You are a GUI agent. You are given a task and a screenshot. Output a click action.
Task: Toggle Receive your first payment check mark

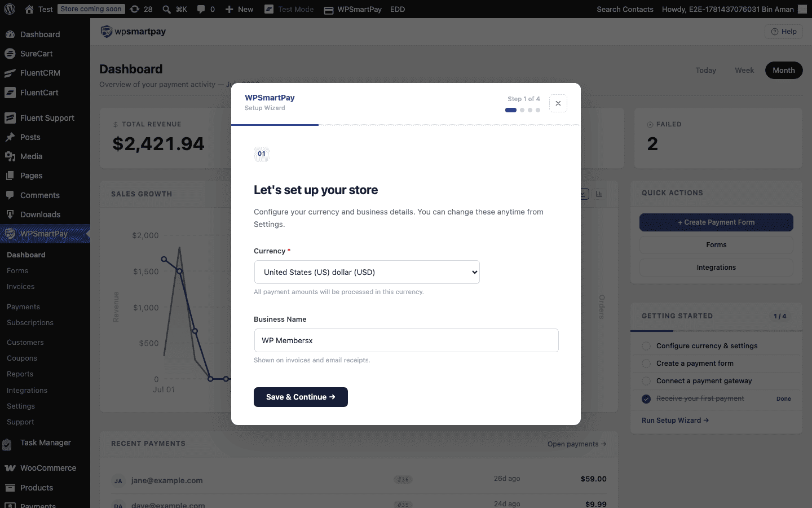646,398
